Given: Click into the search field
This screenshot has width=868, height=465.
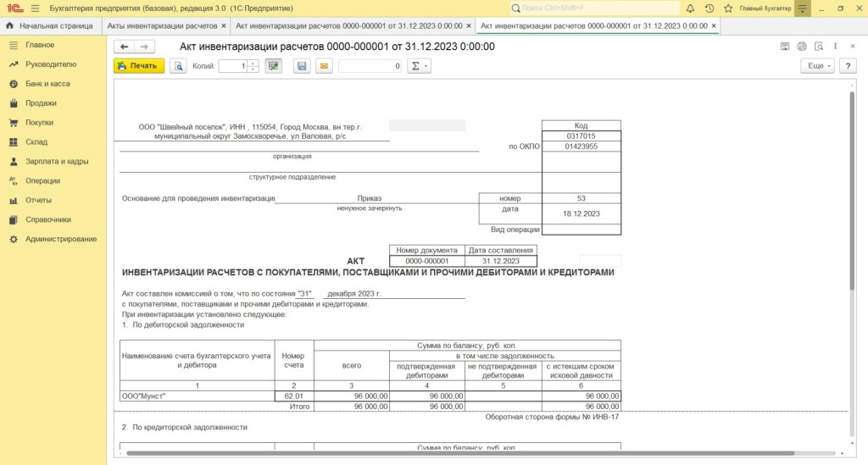Looking at the screenshot, I should pos(593,8).
